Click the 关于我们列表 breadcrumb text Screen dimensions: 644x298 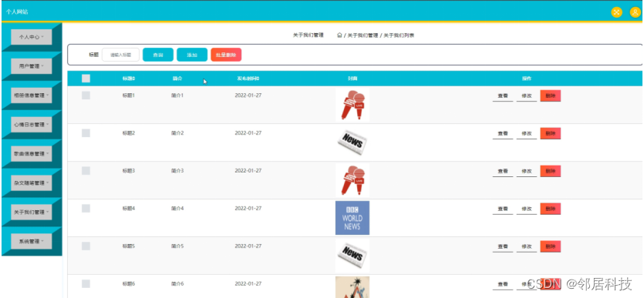(x=399, y=35)
